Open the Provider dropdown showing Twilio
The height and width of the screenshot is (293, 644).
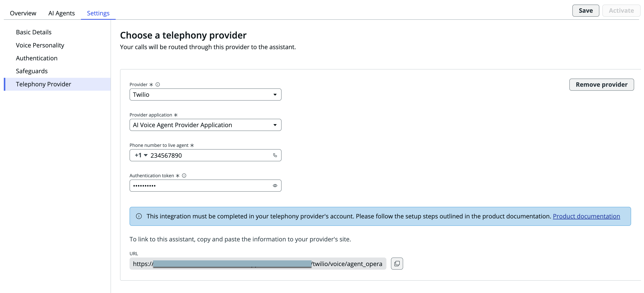pos(205,95)
